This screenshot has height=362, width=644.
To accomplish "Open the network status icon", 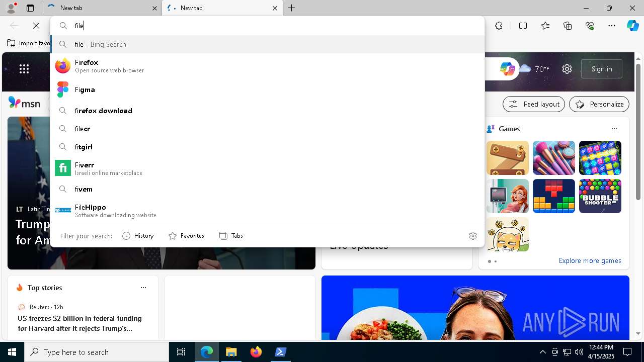I will point(567,352).
